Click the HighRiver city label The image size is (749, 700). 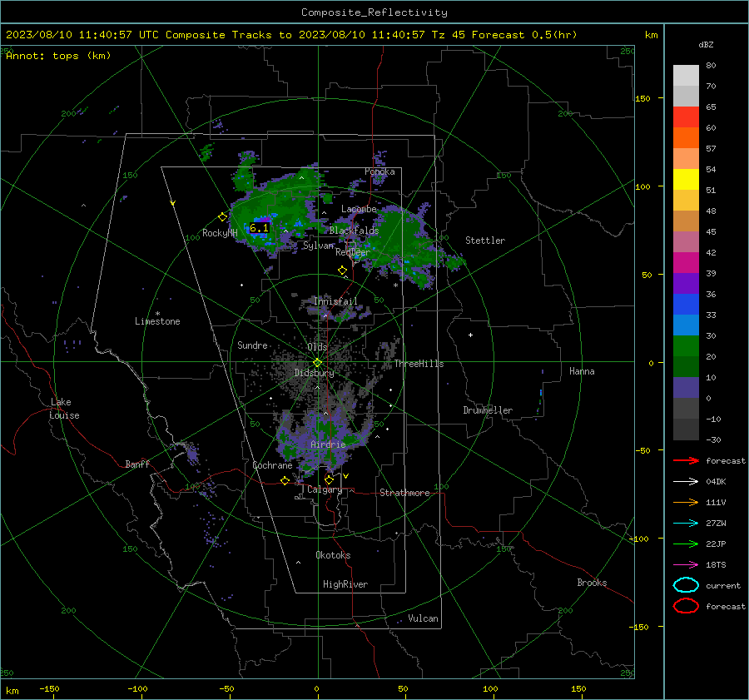pyautogui.click(x=345, y=584)
